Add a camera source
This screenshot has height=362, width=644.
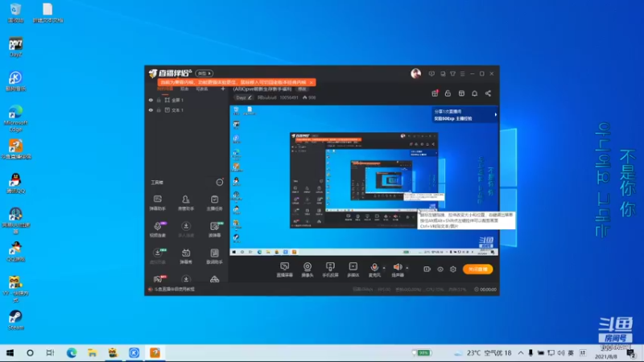coord(308,269)
